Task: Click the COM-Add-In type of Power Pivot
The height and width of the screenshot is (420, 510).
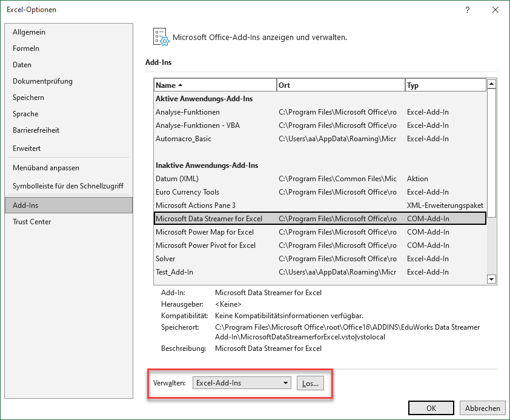Action: (428, 245)
